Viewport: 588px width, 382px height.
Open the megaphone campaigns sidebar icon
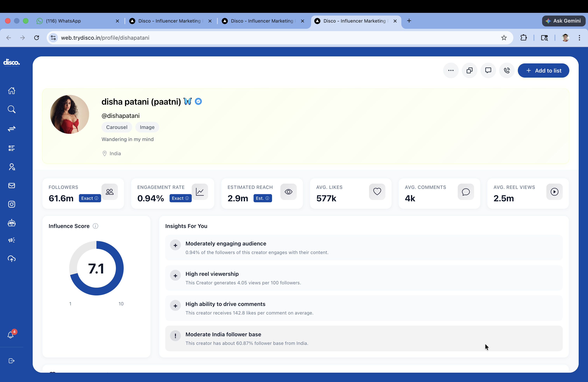(x=12, y=240)
